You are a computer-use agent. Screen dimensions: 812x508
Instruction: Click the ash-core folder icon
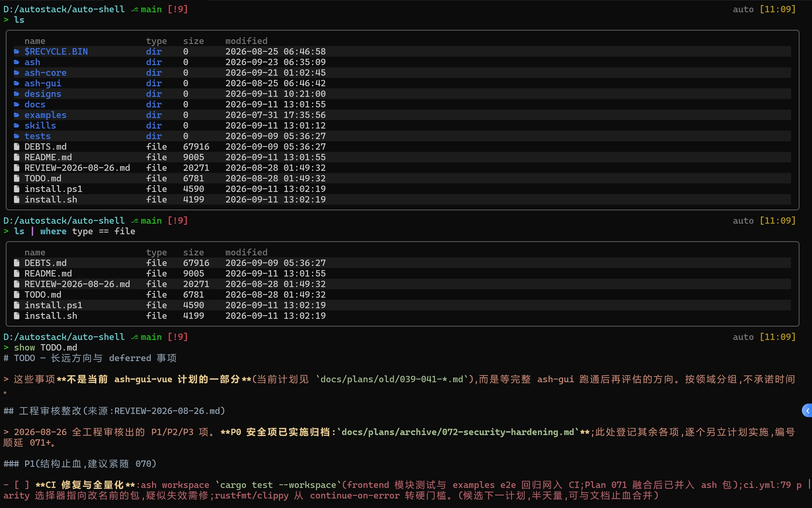[x=16, y=73]
